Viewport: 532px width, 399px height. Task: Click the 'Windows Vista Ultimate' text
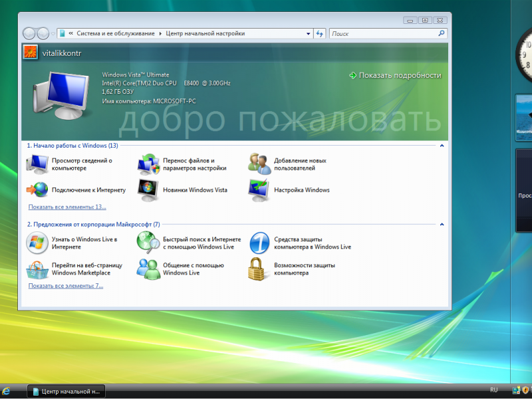(136, 74)
